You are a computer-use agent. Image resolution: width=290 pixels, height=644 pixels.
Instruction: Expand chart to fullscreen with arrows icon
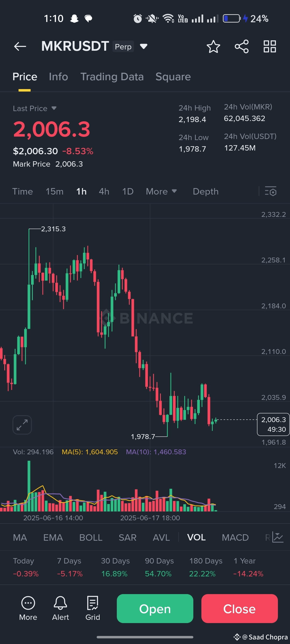pyautogui.click(x=22, y=425)
